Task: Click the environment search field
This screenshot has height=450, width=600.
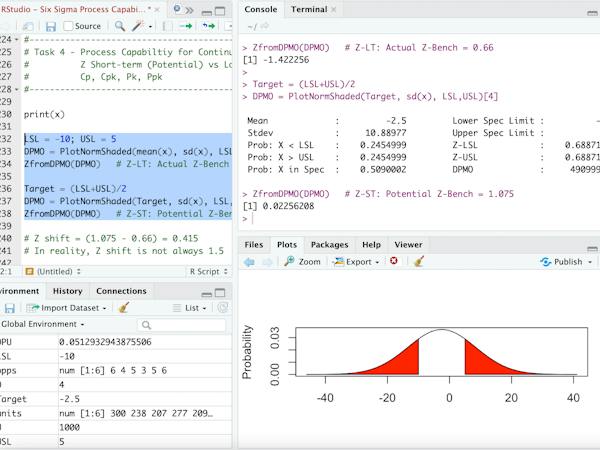Action: pyautogui.click(x=181, y=325)
